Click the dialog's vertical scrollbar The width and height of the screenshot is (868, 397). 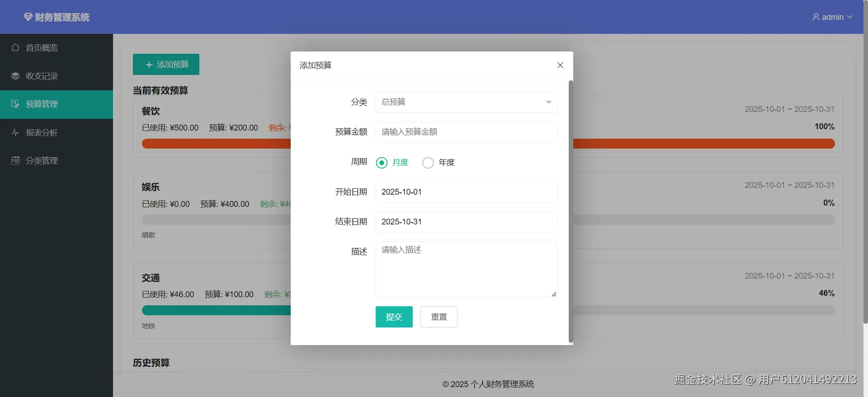point(571,211)
